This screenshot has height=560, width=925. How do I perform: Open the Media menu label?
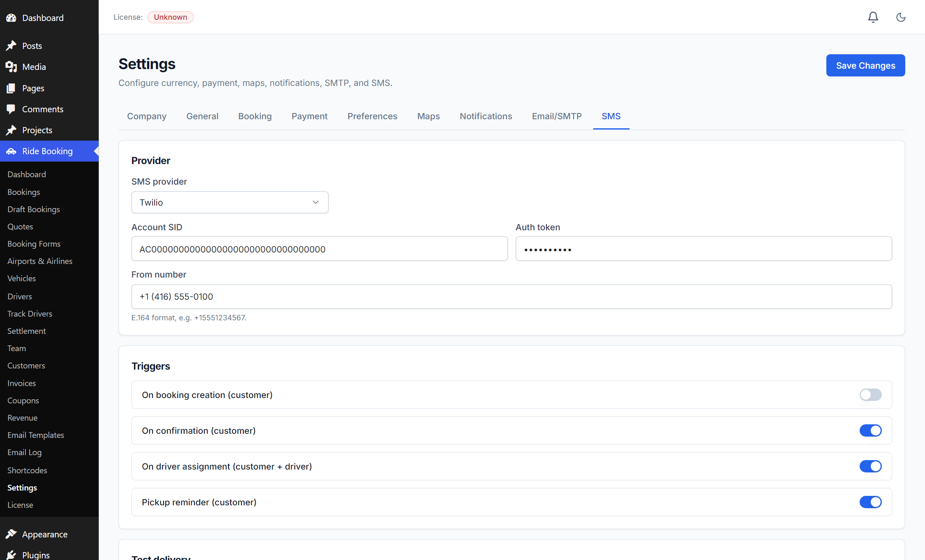click(34, 67)
